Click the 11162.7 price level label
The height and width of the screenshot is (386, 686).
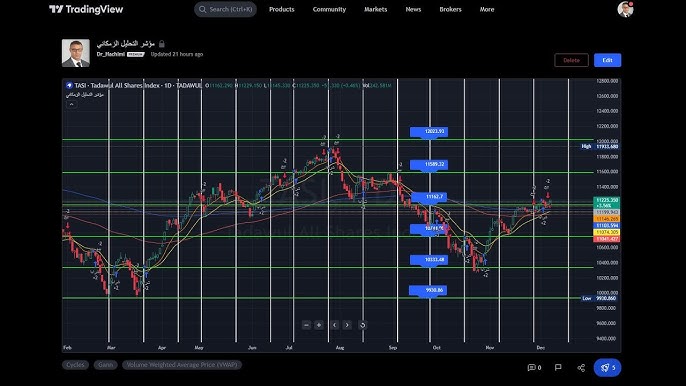click(x=429, y=197)
